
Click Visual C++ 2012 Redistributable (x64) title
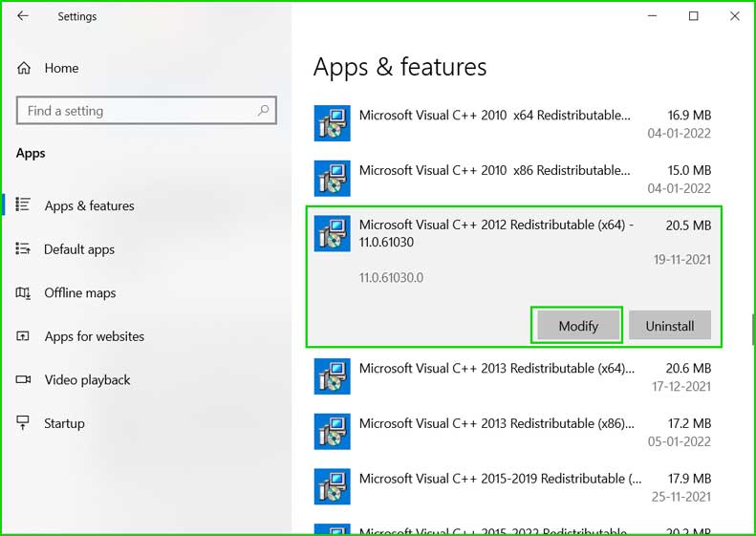point(496,233)
